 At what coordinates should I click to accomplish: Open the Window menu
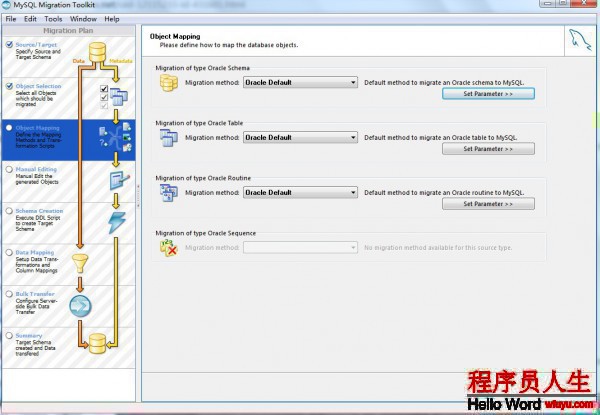[83, 19]
